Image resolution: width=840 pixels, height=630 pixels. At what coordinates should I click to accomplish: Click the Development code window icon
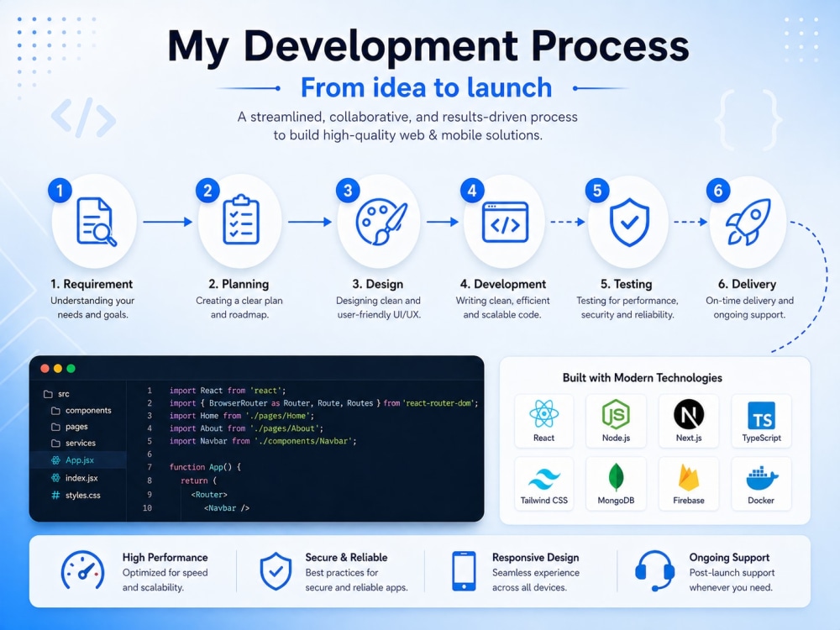505,222
